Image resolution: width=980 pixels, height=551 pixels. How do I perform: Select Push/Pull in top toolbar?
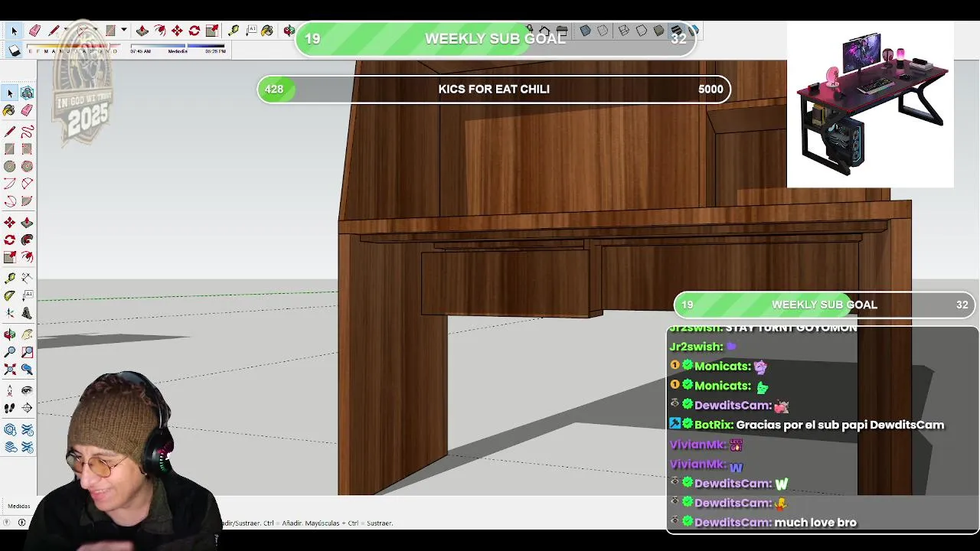(x=142, y=31)
